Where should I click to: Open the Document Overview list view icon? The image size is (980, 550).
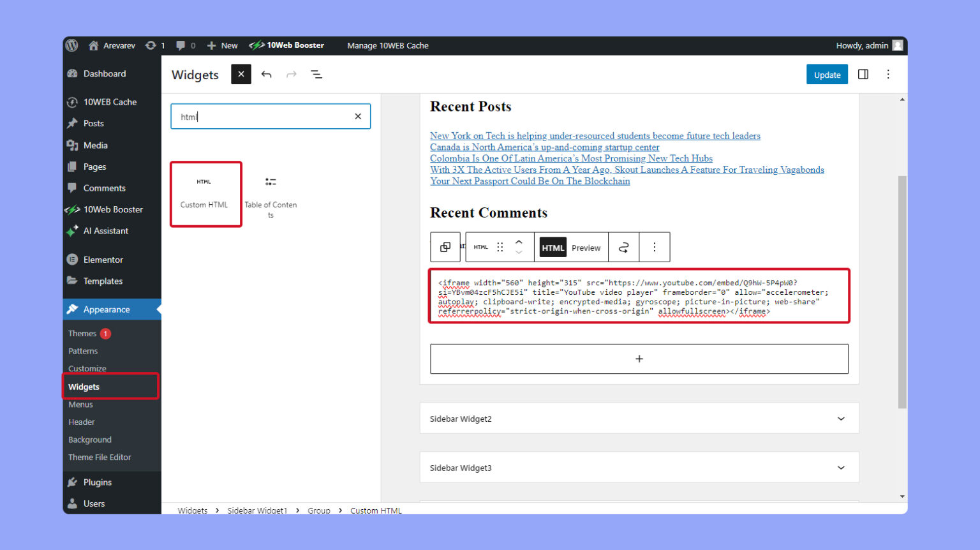317,74
